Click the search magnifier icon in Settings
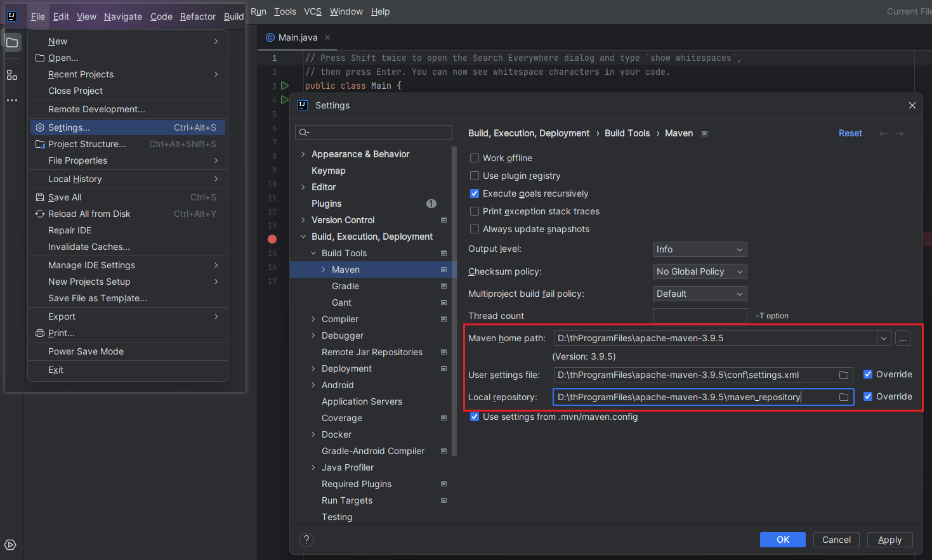The width and height of the screenshot is (932, 560). 304,133
